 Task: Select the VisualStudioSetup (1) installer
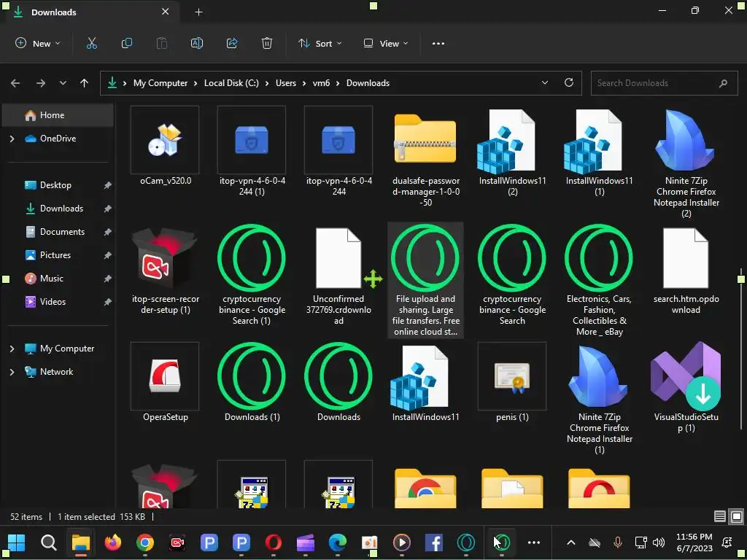tap(686, 388)
